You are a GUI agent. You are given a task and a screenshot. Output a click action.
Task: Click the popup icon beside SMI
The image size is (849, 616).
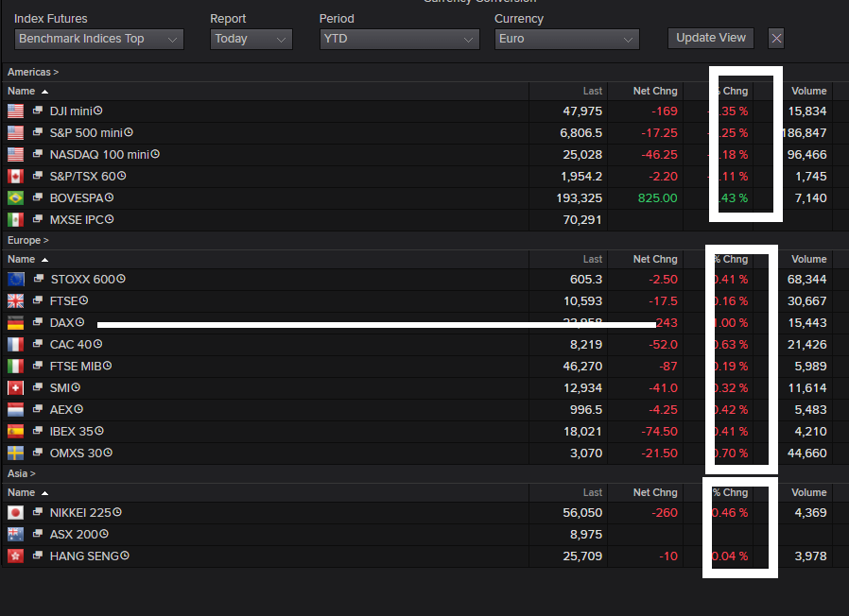[x=38, y=387]
